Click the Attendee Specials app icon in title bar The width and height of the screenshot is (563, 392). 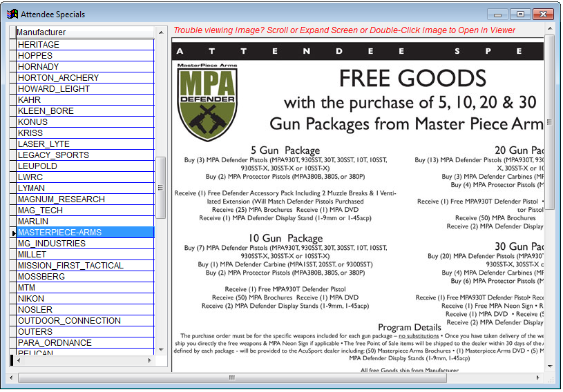coord(12,14)
